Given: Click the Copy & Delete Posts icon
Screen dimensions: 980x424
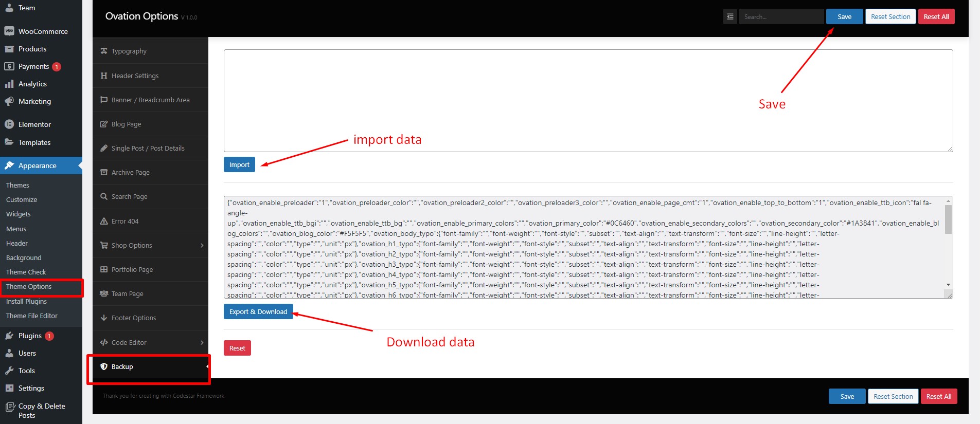Looking at the screenshot, I should click(10, 407).
